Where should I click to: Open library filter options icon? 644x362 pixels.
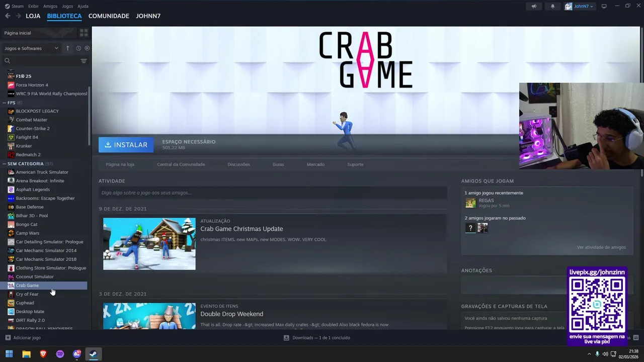click(x=84, y=61)
